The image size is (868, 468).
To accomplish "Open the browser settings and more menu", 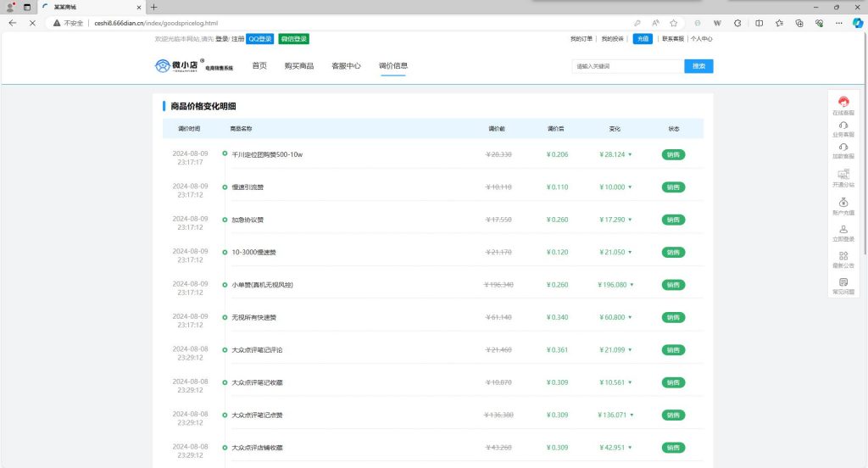I will [x=837, y=23].
